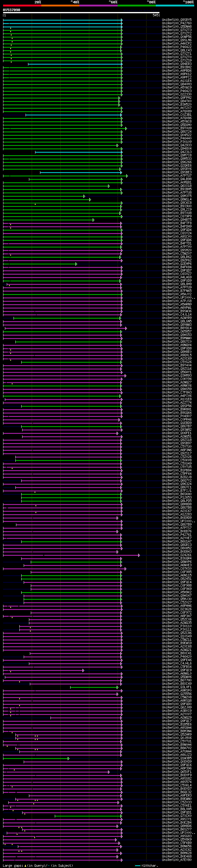
Task: Click the orange ~40% identity legend bar
Action: [60, 6]
